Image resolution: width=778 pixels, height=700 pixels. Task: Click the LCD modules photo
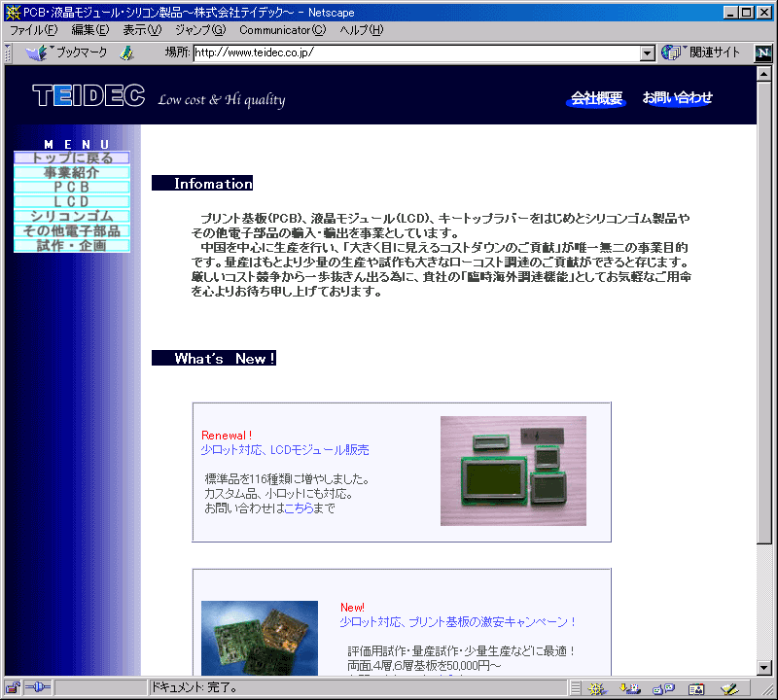513,471
